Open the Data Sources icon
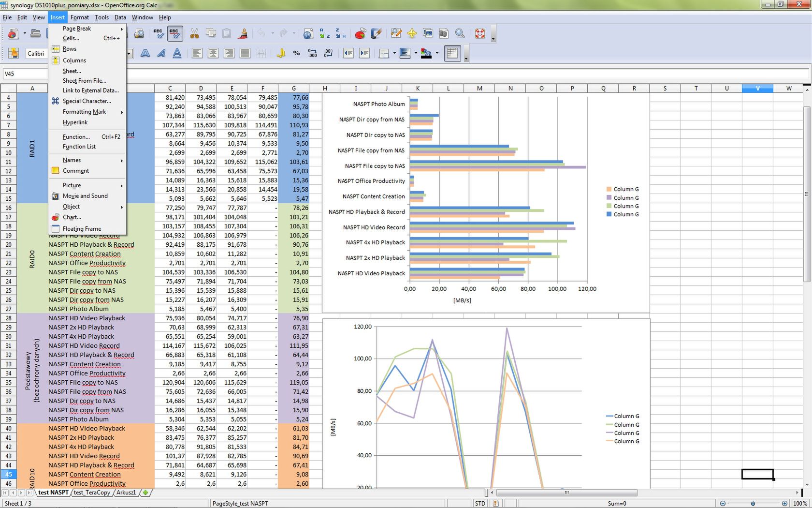This screenshot has height=508, width=812. 443,33
